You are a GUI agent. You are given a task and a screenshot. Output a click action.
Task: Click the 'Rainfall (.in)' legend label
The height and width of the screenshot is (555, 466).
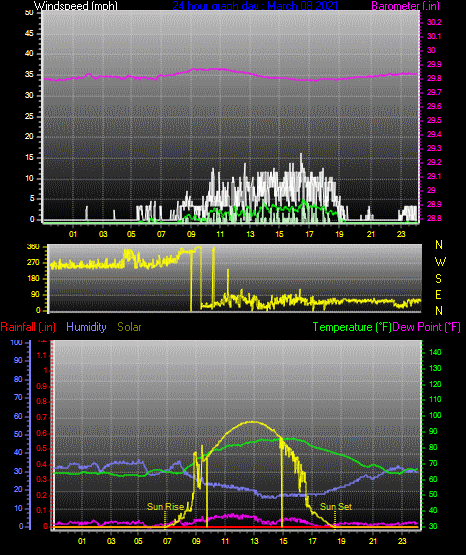point(28,327)
